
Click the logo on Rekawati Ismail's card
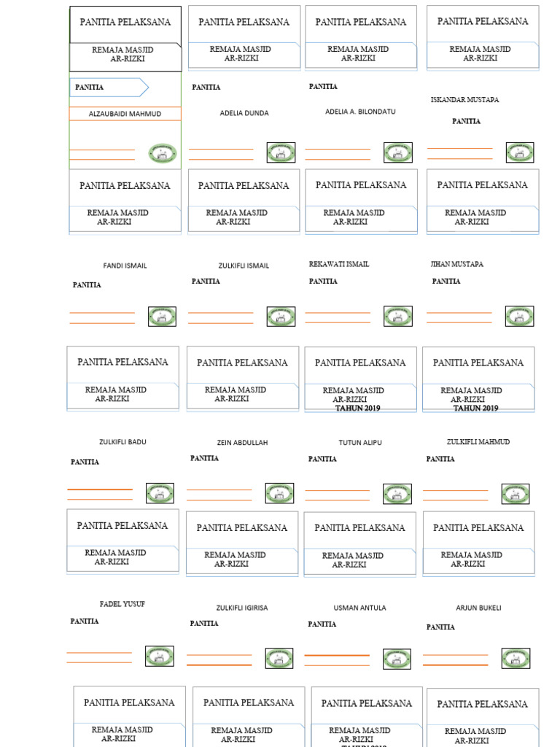(x=397, y=316)
